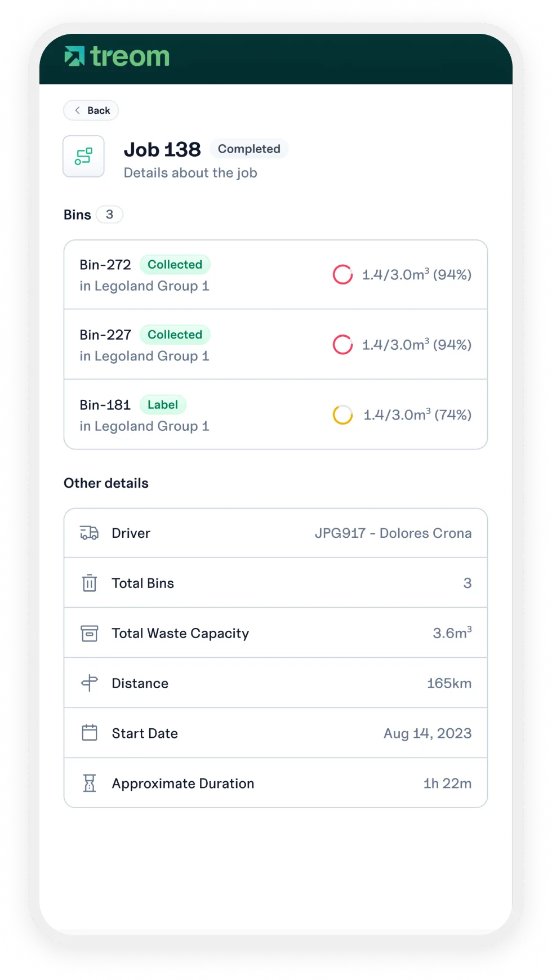The height and width of the screenshot is (980, 552).
Task: Click the Approximate Duration hourglass icon
Action: click(x=90, y=783)
